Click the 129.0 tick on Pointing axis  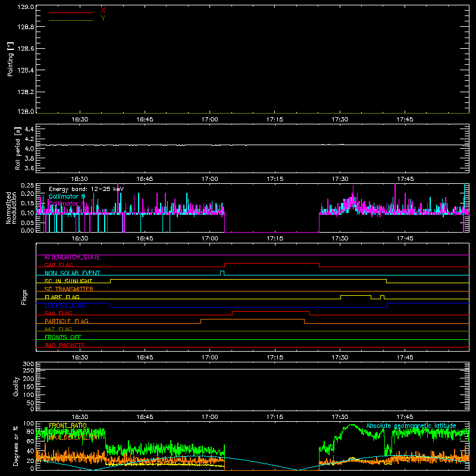[26, 7]
